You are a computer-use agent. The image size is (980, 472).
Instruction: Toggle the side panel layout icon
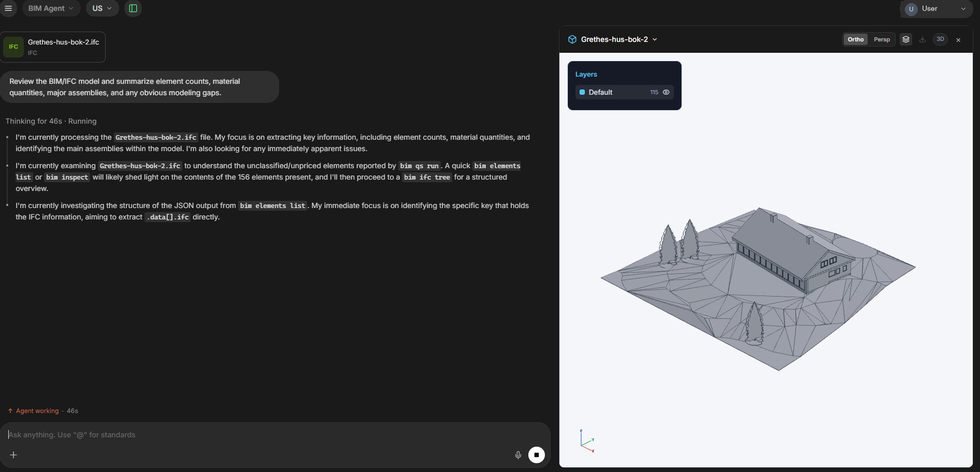click(133, 8)
